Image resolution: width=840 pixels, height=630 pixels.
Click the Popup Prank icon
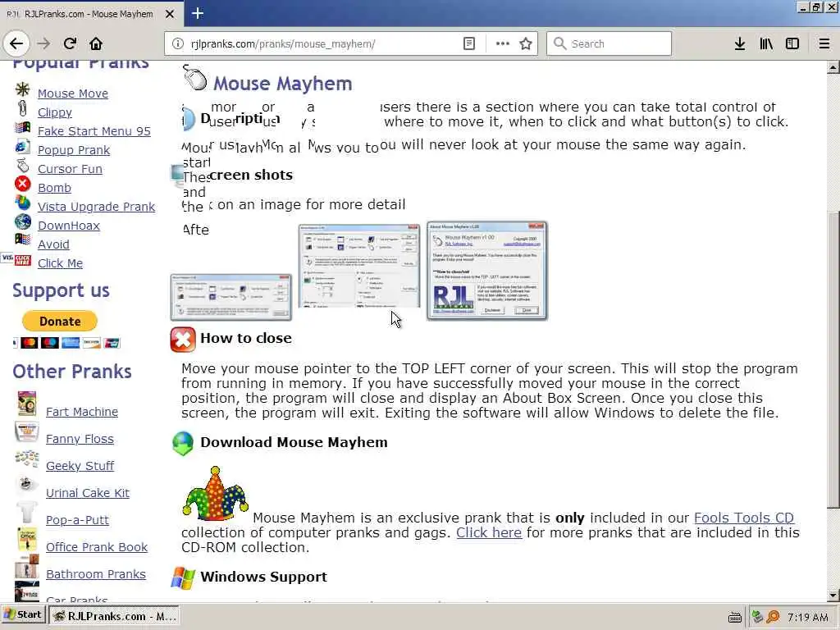click(22, 146)
